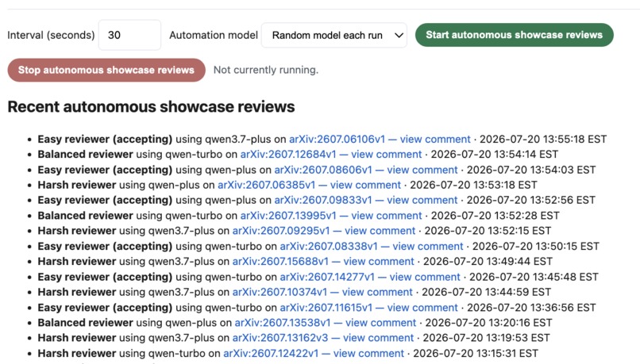Click timestamp 2026-07-20 13:49:44 EST
640x364 pixels.
488,261
